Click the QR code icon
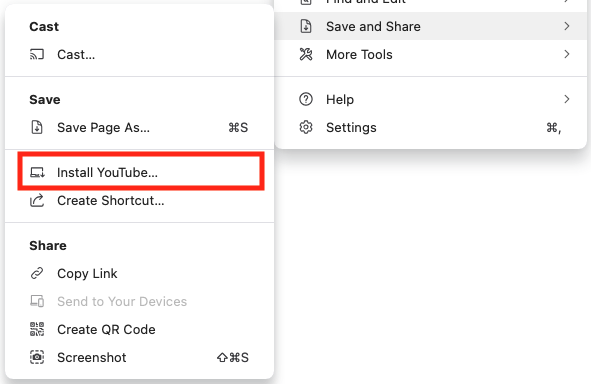This screenshot has height=384, width=591. pyautogui.click(x=37, y=329)
